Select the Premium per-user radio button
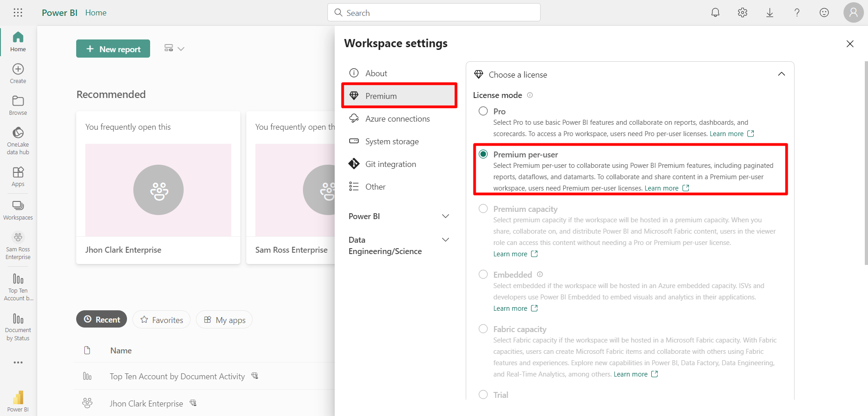This screenshot has width=868, height=416. click(x=483, y=154)
